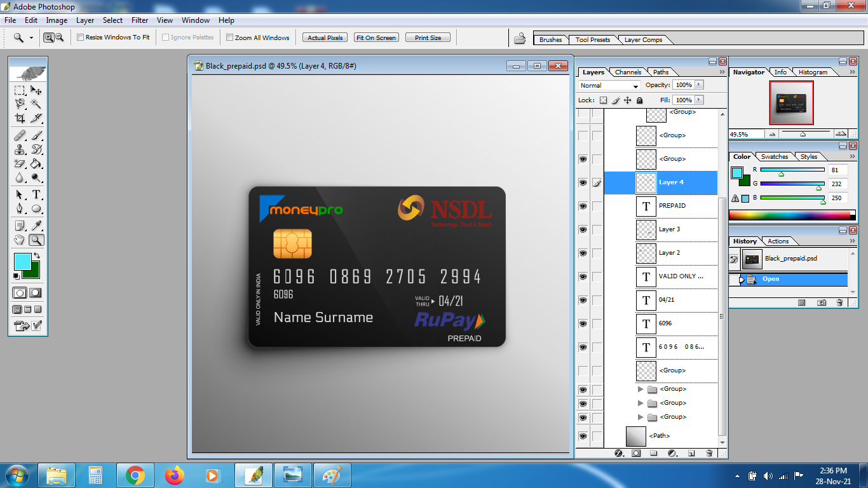Viewport: 868px width, 488px height.
Task: Click the Actual Pixels button
Action: coord(325,38)
